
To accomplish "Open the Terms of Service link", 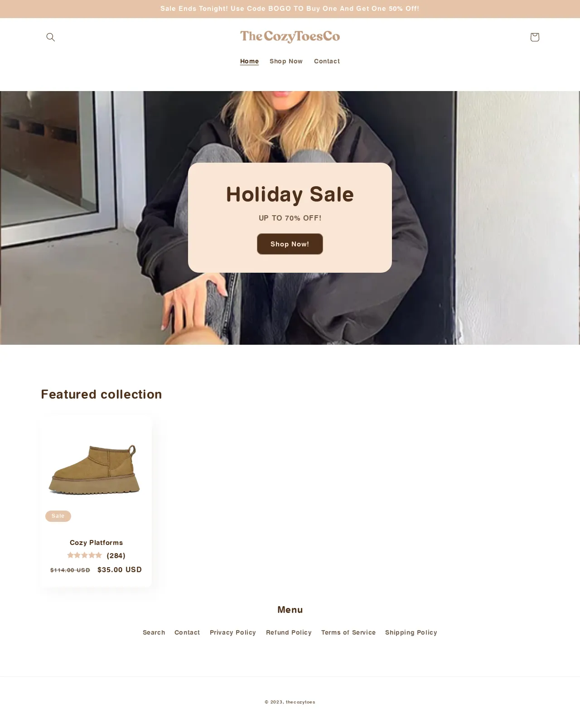I will pyautogui.click(x=348, y=632).
